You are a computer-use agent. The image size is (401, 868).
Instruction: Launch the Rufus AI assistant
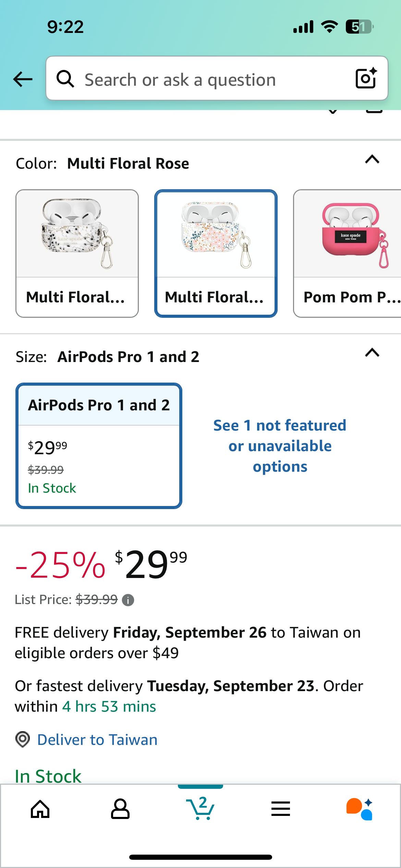pyautogui.click(x=360, y=809)
